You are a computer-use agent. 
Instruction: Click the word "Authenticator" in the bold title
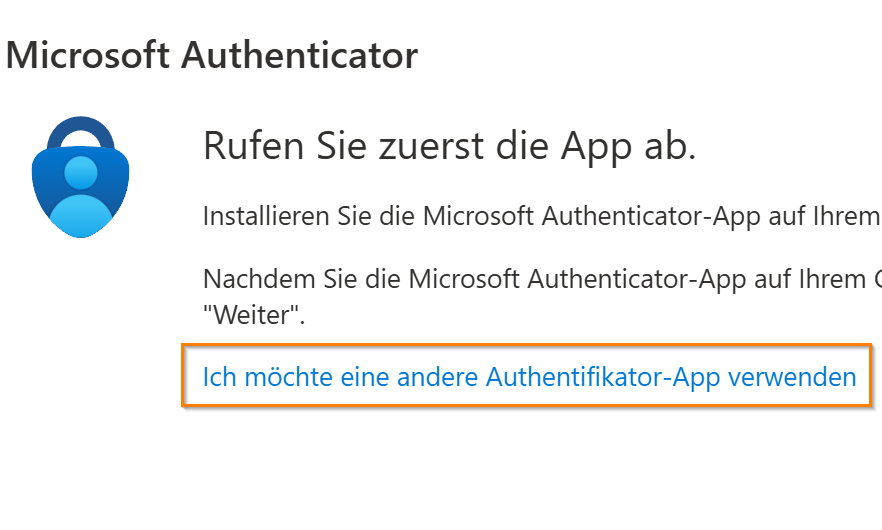click(301, 55)
